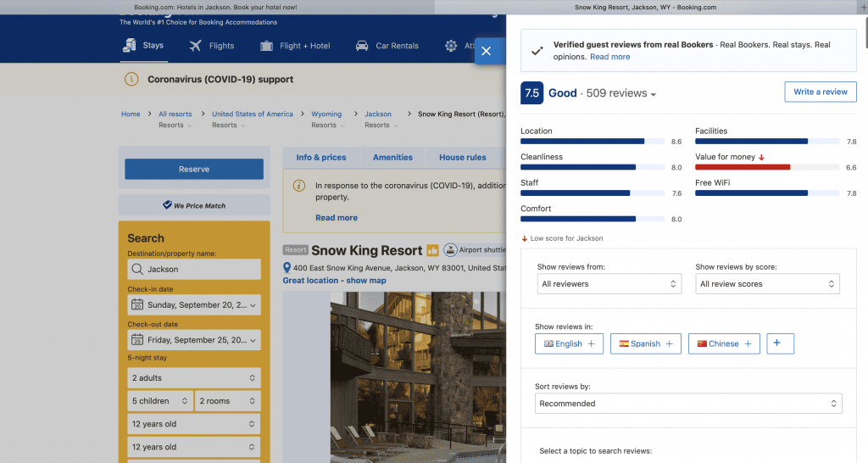The width and height of the screenshot is (868, 463).
Task: Click the check-in calendar icon
Action: point(137,304)
